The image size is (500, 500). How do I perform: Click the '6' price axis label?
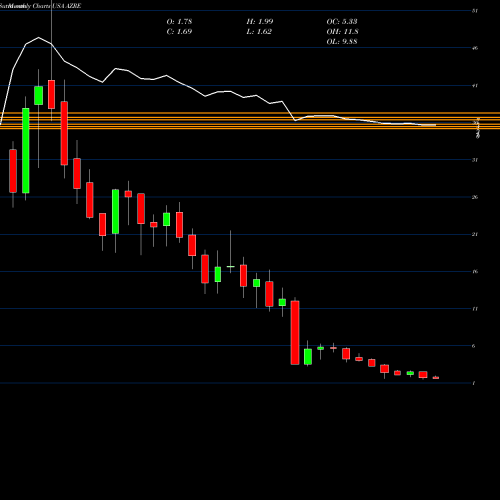[474, 346]
